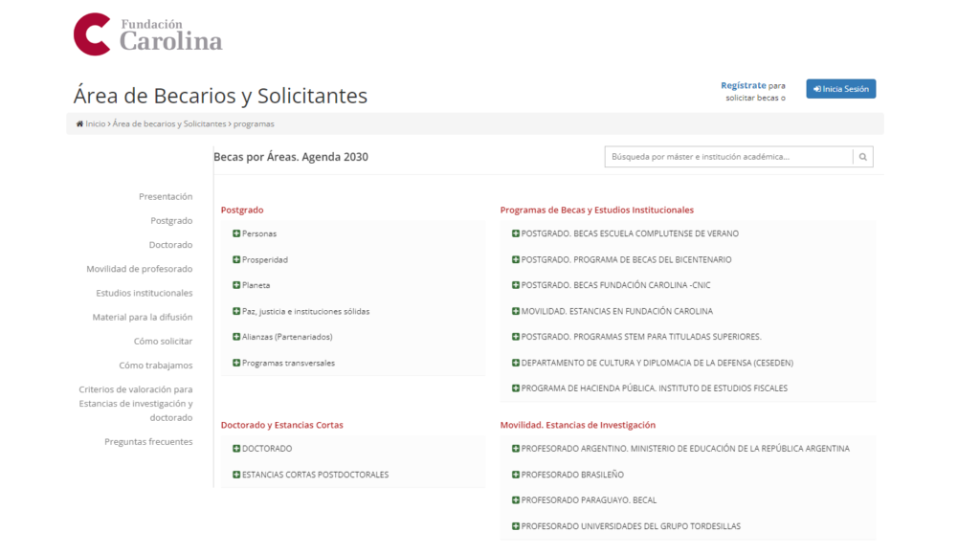Viewport: 980px width, 554px height.
Task: Click the plus icon beside BECAS FUNDACIÓN CAROLINA -CNIC
Action: point(516,285)
